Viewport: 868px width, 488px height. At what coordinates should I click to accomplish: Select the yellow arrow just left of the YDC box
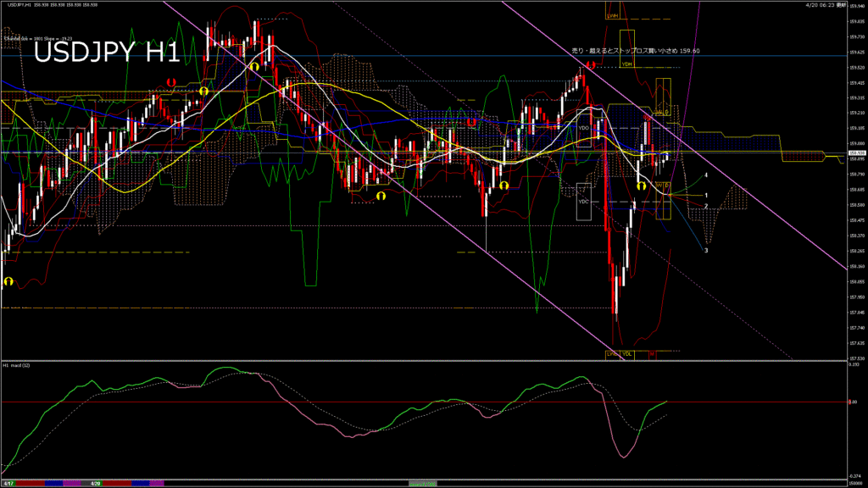click(504, 185)
